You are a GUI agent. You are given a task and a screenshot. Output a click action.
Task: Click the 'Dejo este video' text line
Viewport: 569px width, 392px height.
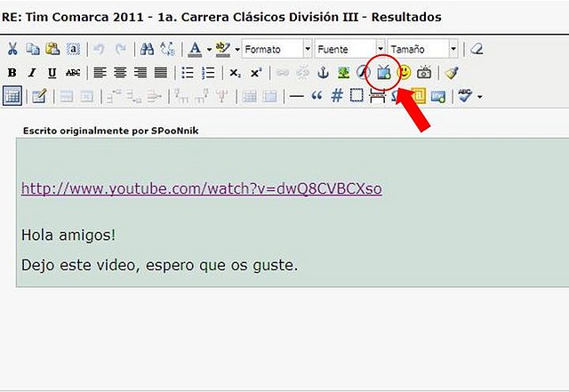pyautogui.click(x=160, y=265)
